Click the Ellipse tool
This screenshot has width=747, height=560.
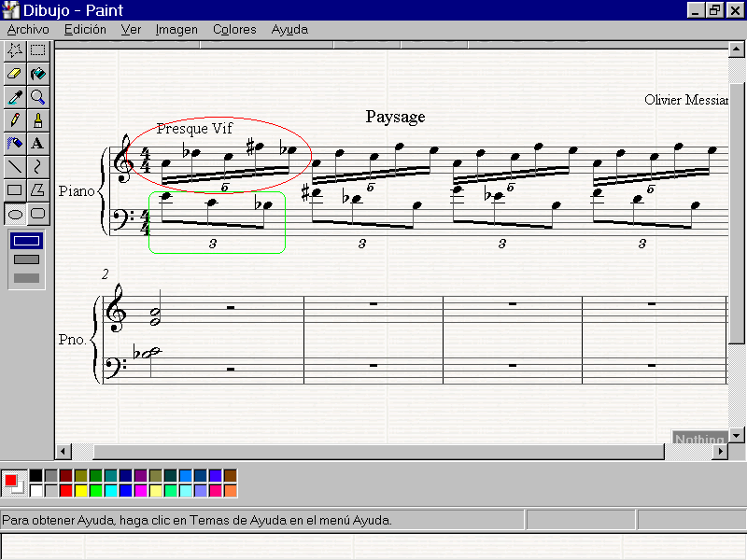click(x=15, y=214)
